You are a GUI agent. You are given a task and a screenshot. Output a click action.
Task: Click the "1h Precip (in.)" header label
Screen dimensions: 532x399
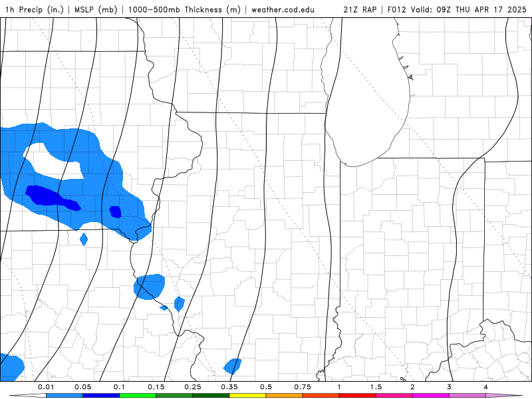click(35, 9)
